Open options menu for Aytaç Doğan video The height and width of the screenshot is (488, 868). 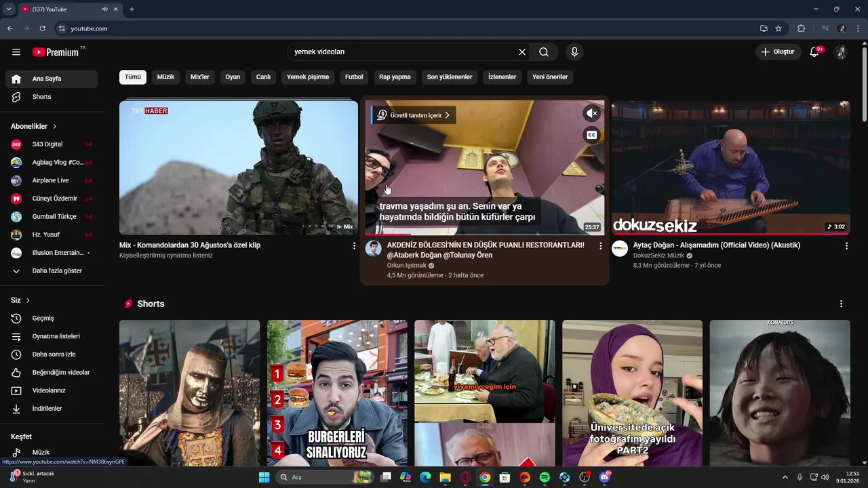(846, 246)
